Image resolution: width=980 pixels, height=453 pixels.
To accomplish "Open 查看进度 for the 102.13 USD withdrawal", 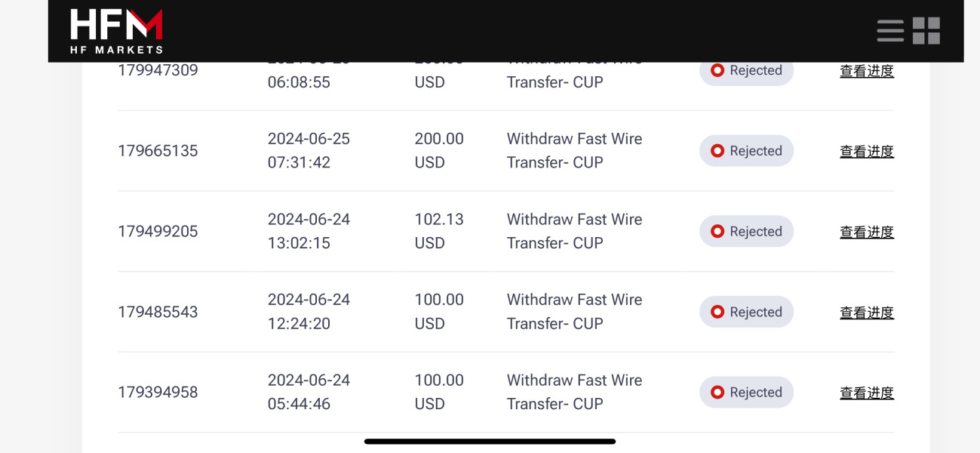I will tap(867, 232).
